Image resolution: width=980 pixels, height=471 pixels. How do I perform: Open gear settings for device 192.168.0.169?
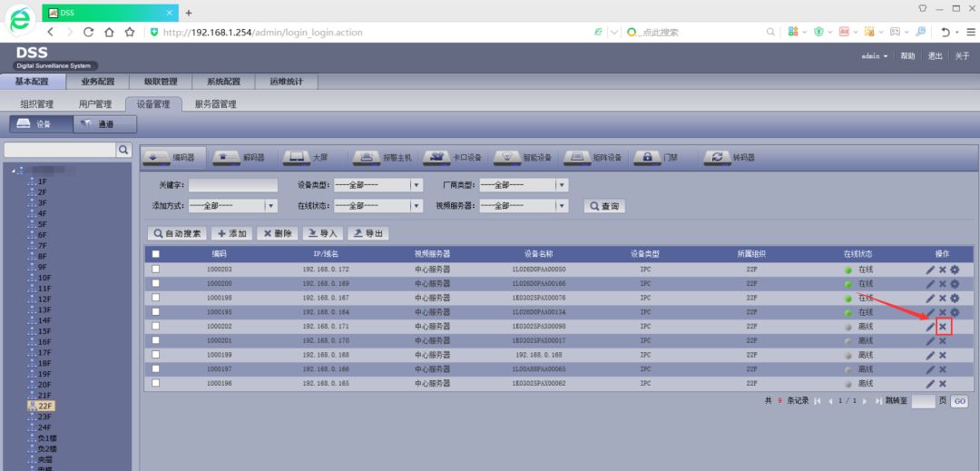(x=955, y=284)
